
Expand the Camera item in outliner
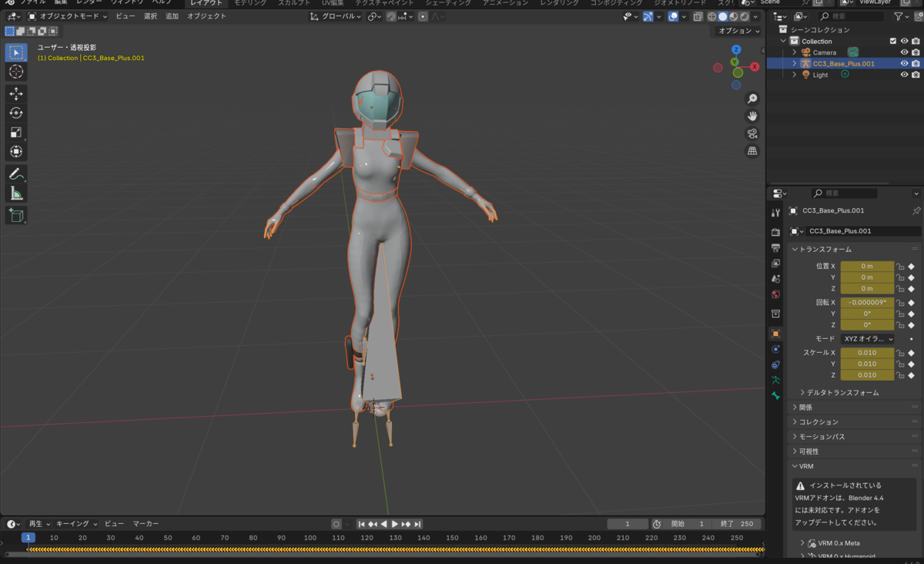[x=795, y=52]
